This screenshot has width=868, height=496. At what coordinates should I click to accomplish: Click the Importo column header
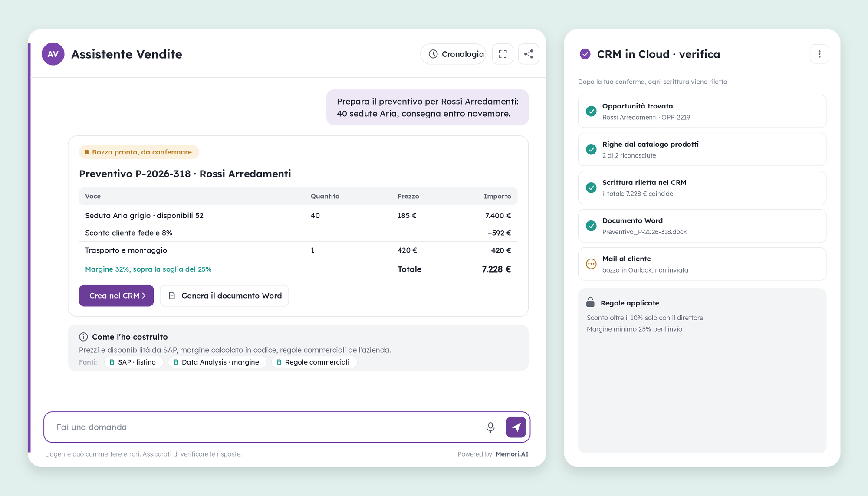(x=497, y=196)
